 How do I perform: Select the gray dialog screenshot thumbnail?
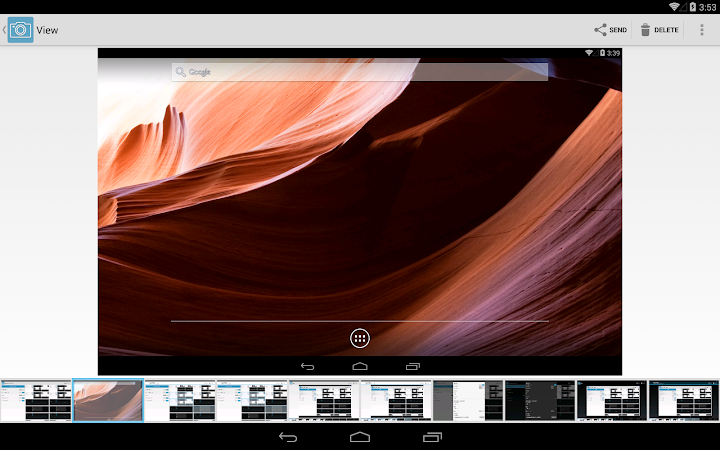point(468,400)
